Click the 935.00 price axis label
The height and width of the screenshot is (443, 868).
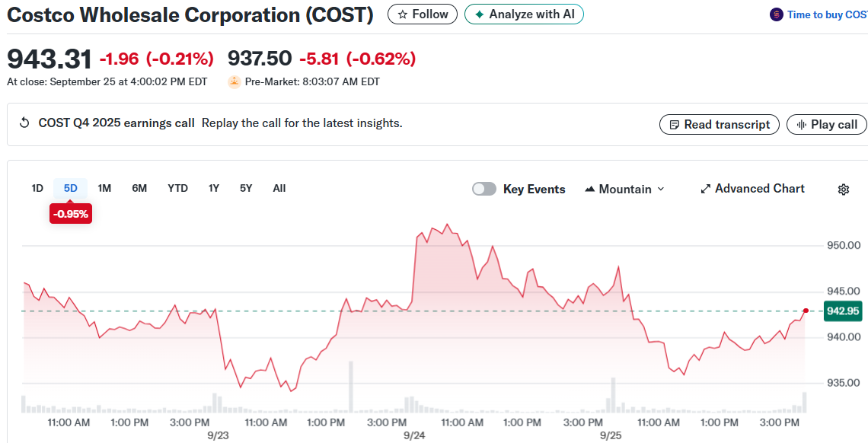[844, 383]
